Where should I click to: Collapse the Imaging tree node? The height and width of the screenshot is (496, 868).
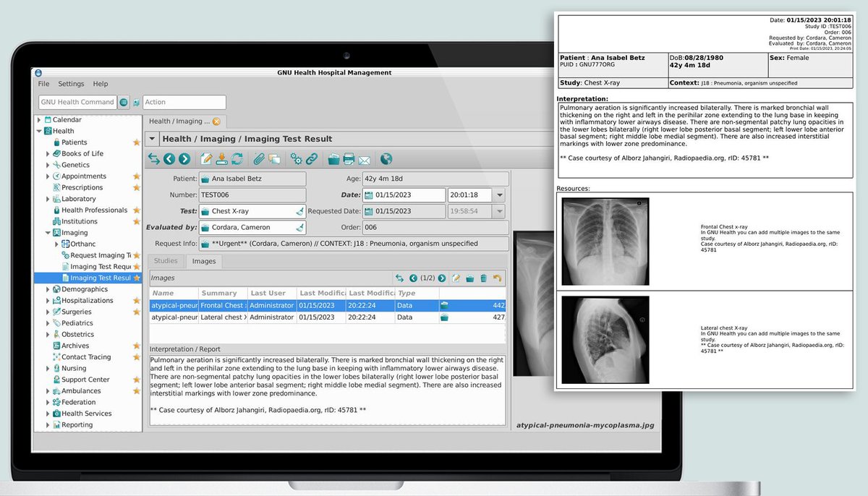click(x=48, y=233)
